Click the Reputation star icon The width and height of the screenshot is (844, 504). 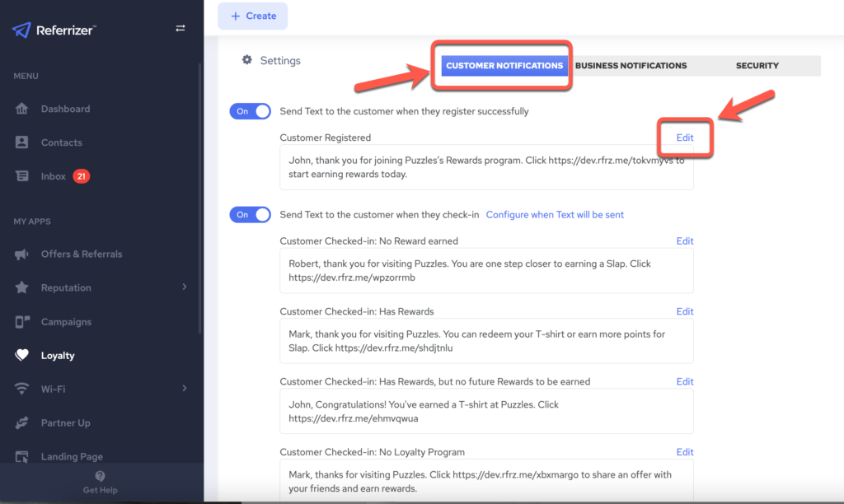[x=23, y=288]
